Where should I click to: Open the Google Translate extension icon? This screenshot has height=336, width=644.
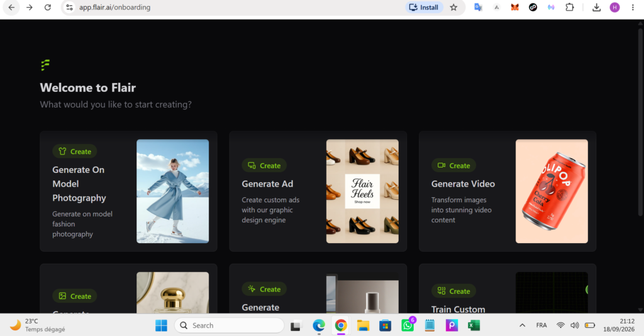[478, 8]
